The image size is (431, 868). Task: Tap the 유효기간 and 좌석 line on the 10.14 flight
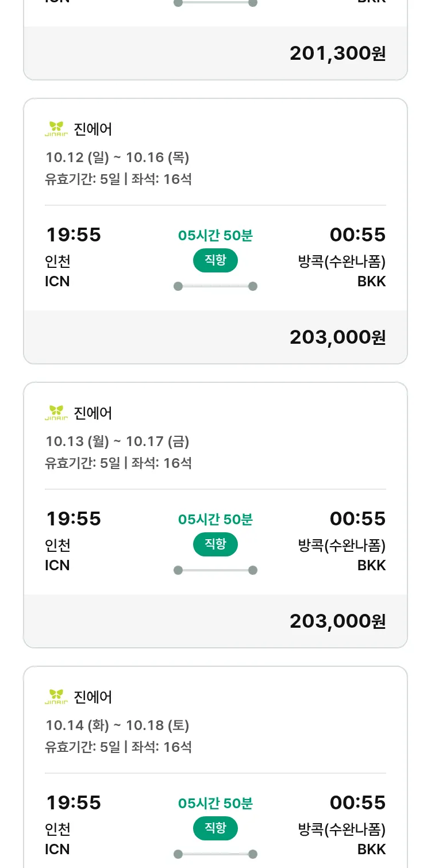pos(118,747)
